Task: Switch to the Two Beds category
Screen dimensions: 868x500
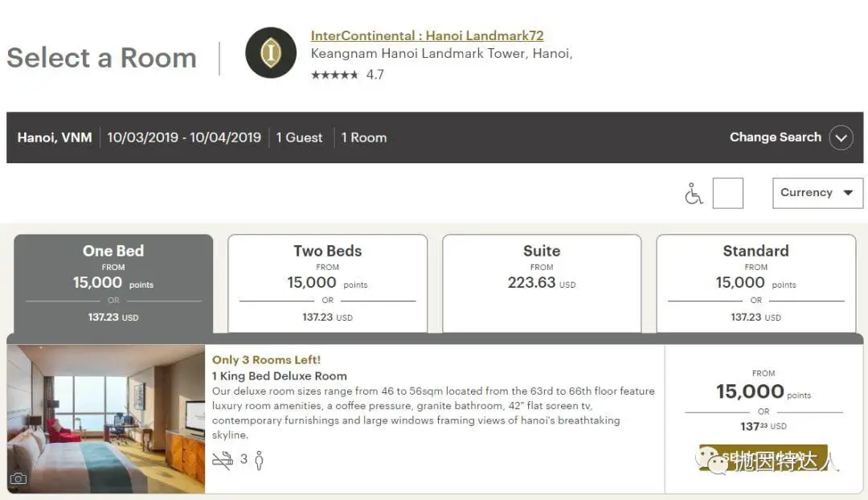Action: tap(327, 281)
